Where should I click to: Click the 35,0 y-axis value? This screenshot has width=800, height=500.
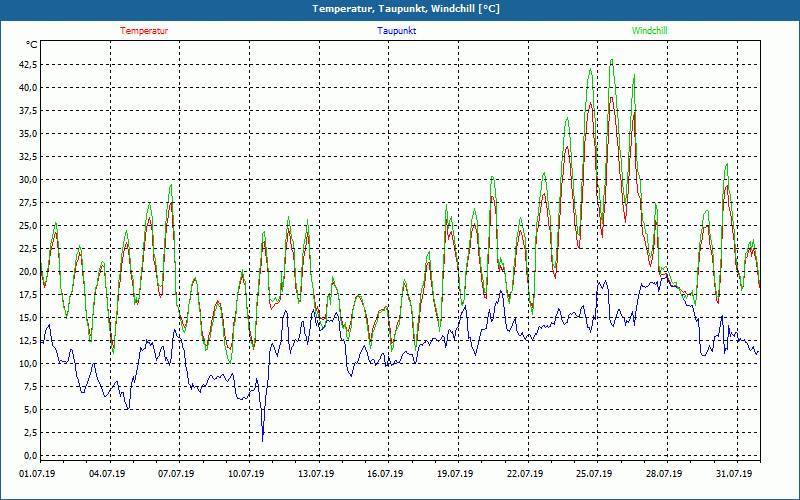[27, 134]
